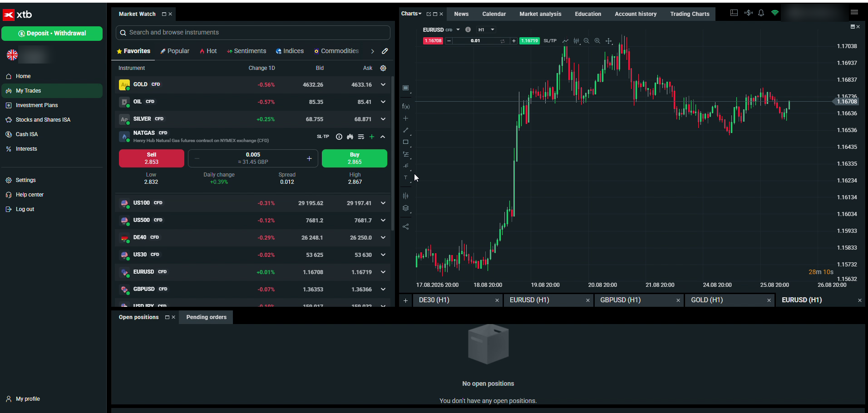Open the hamburger menu at top right
This screenshot has width=868, height=413.
click(854, 12)
